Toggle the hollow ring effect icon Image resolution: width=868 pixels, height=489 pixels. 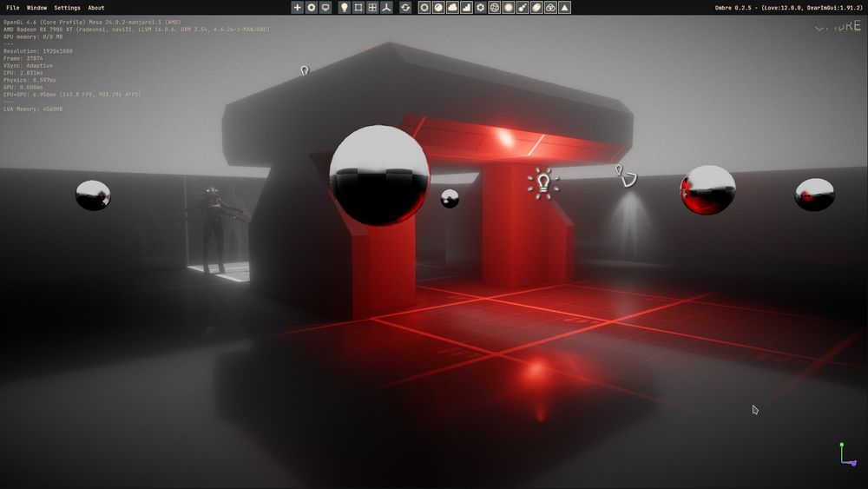424,7
